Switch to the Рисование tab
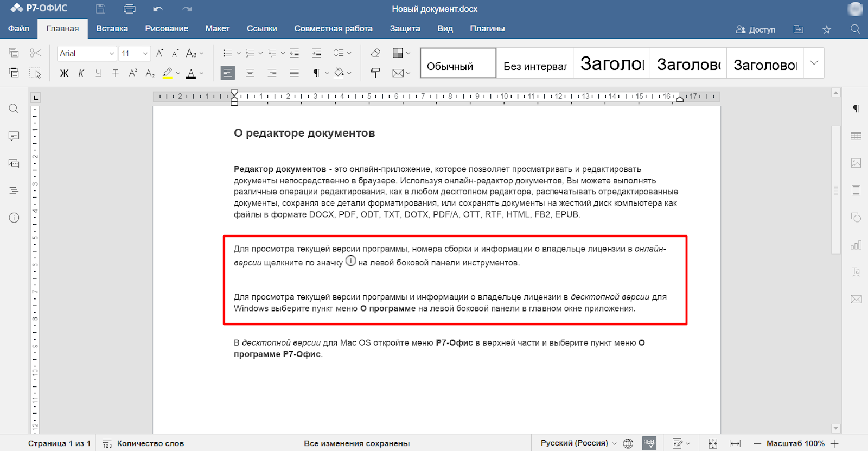This screenshot has width=868, height=451. pyautogui.click(x=167, y=29)
